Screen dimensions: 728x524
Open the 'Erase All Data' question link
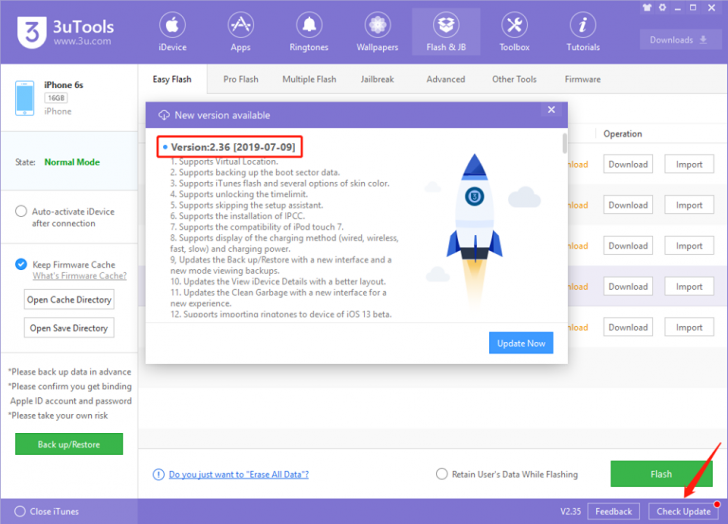pyautogui.click(x=239, y=474)
